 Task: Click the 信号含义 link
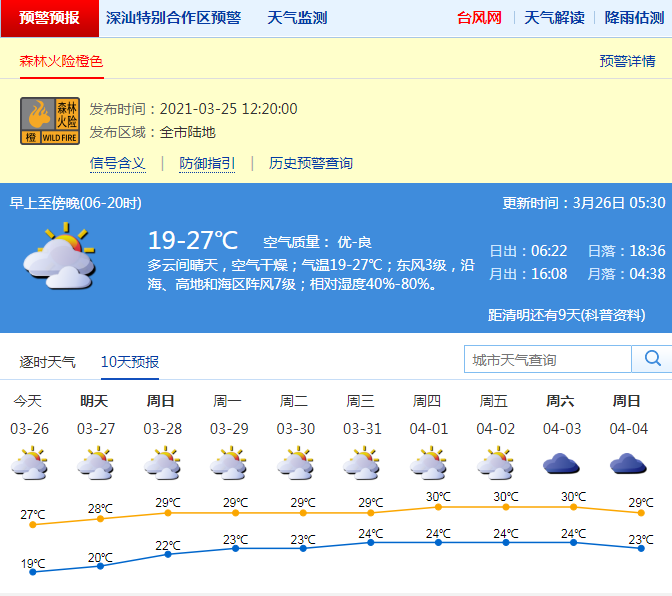click(117, 163)
